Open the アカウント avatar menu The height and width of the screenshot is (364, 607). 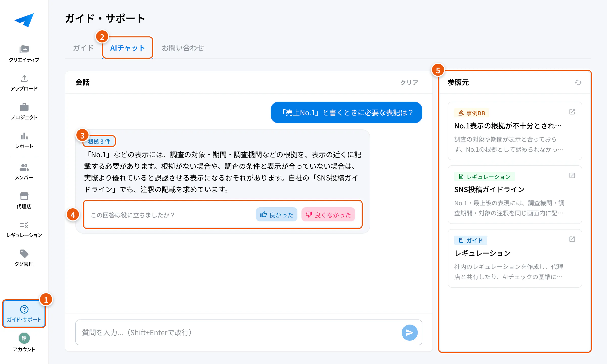(24, 343)
